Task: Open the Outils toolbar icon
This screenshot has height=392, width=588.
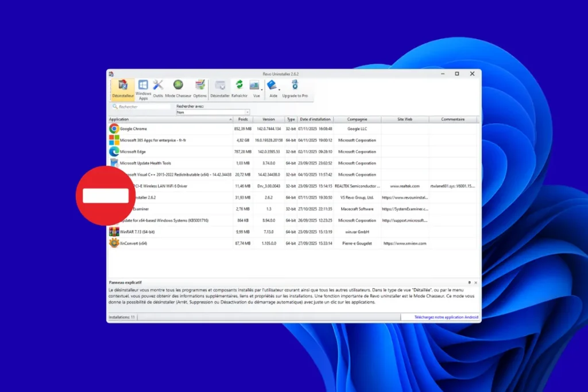Action: pyautogui.click(x=158, y=89)
